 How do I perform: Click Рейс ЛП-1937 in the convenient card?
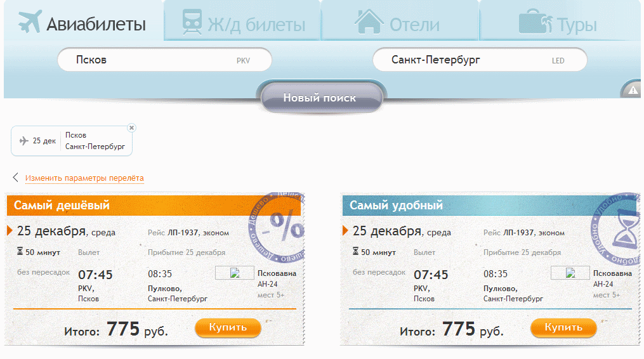tap(509, 233)
